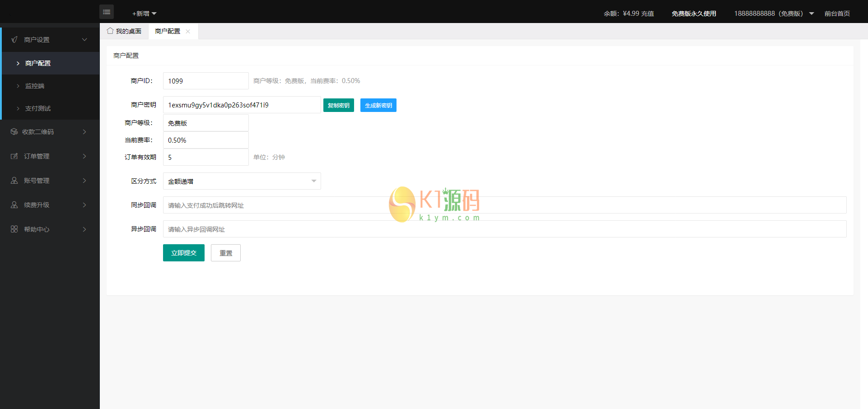Select 支付测试 in the sidebar submenu
The width and height of the screenshot is (868, 409).
coord(38,108)
